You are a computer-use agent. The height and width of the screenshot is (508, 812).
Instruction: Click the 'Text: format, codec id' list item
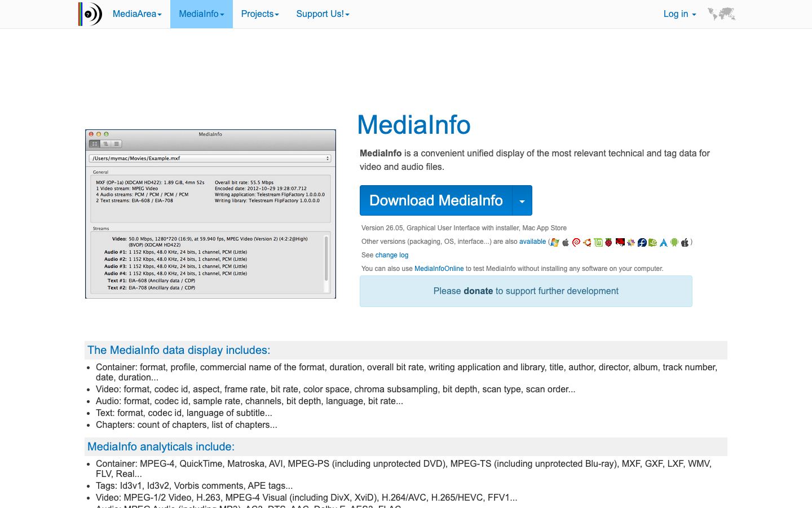184,413
